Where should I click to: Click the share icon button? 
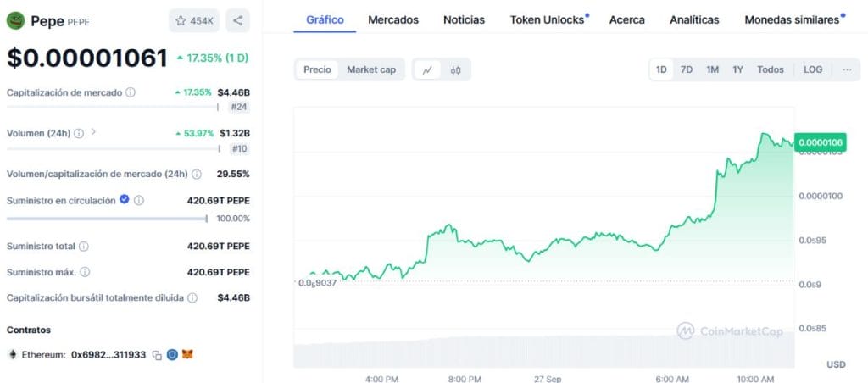pyautogui.click(x=238, y=20)
